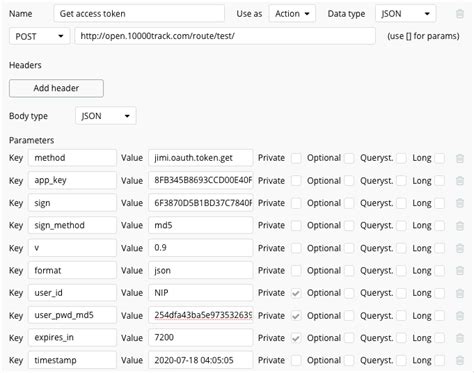Edit the md5 value field
The image size is (474, 373).
tap(201, 225)
